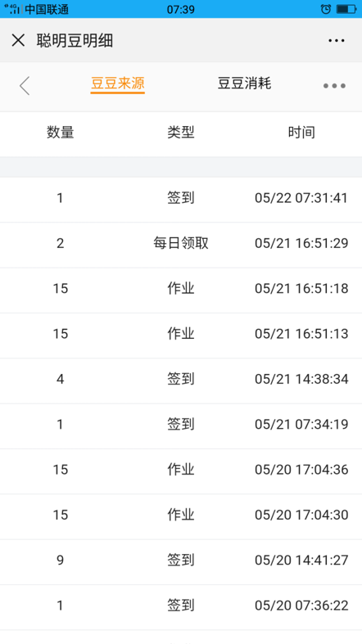Select the 签到 row with quantity 4
Image resolution: width=362 pixels, height=644 pixels.
181,381
